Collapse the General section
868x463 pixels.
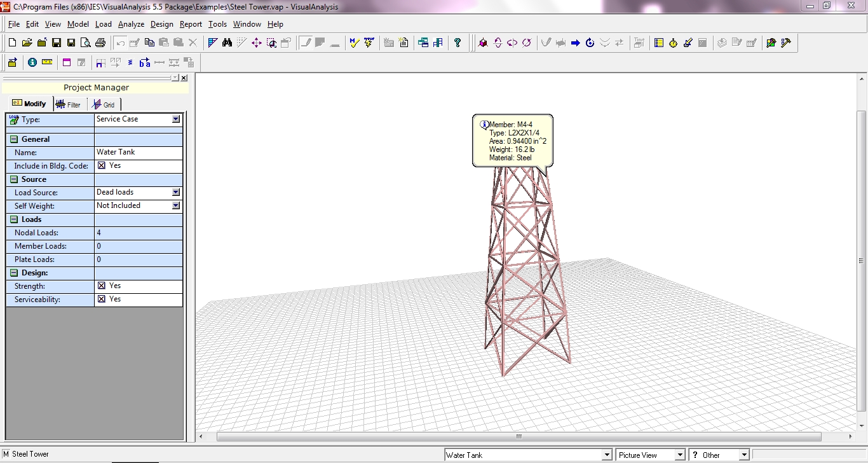pyautogui.click(x=14, y=139)
